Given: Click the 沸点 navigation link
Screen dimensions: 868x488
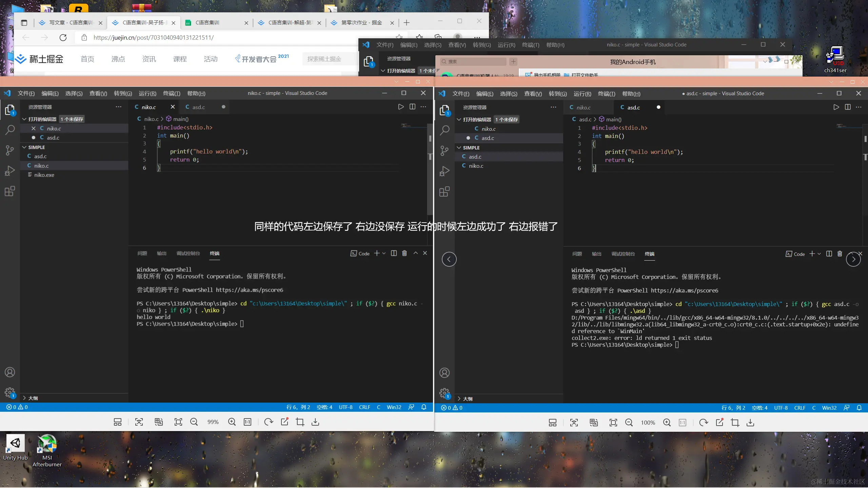Looking at the screenshot, I should click(x=118, y=59).
